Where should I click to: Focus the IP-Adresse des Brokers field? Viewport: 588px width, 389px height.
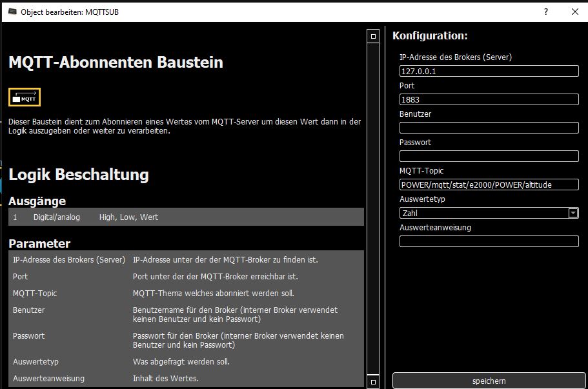pyautogui.click(x=489, y=71)
